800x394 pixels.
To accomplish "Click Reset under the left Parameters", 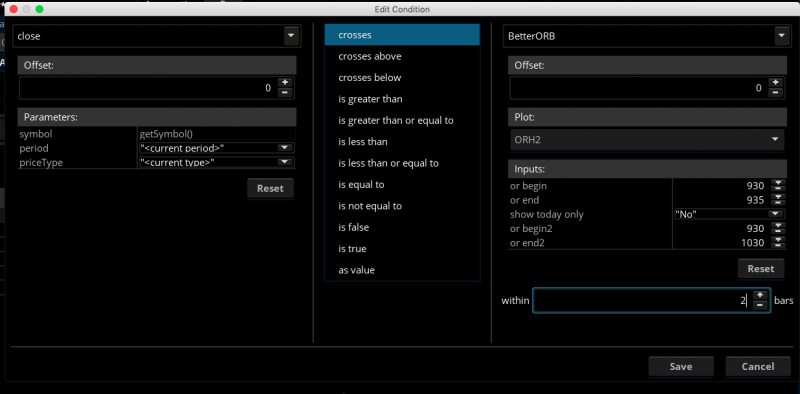I will tap(270, 188).
